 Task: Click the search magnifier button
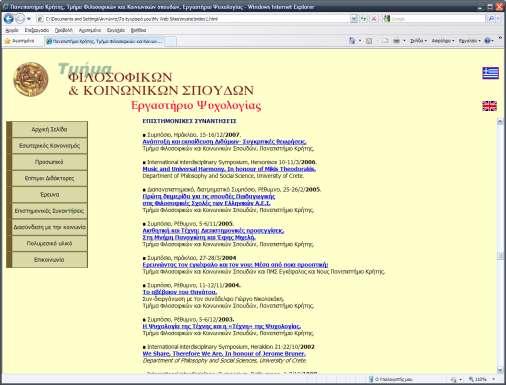pos(491,19)
